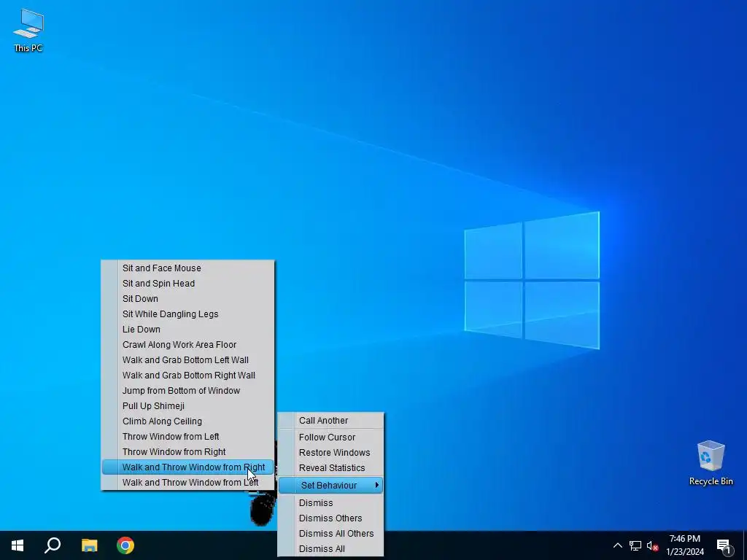This screenshot has height=560, width=747.
Task: Open the clock showing 7:46 PM
Action: click(x=684, y=545)
